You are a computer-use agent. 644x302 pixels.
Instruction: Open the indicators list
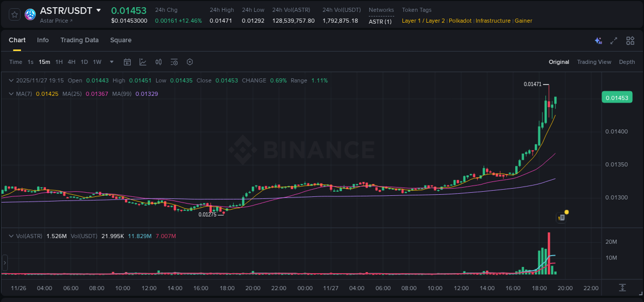click(x=174, y=61)
